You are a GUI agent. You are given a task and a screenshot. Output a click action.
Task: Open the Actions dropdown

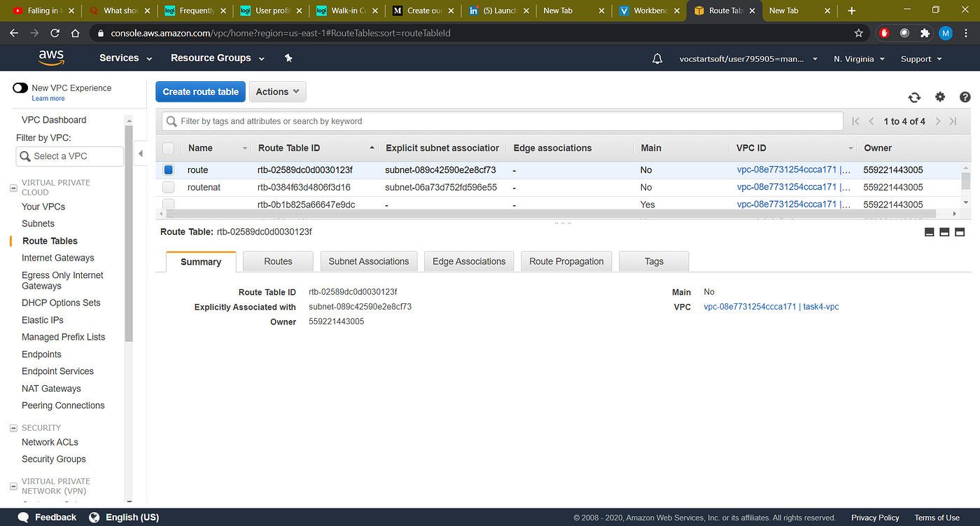pos(277,91)
